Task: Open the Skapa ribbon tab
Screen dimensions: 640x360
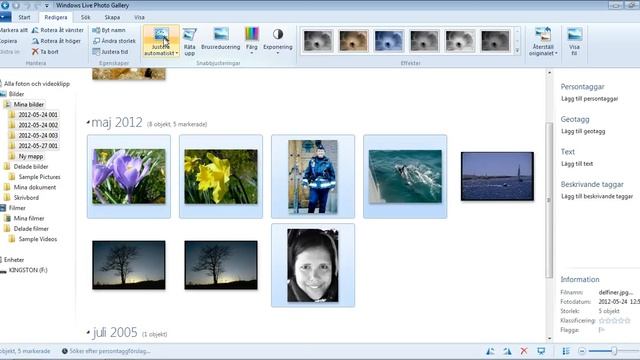Action: click(x=112, y=17)
